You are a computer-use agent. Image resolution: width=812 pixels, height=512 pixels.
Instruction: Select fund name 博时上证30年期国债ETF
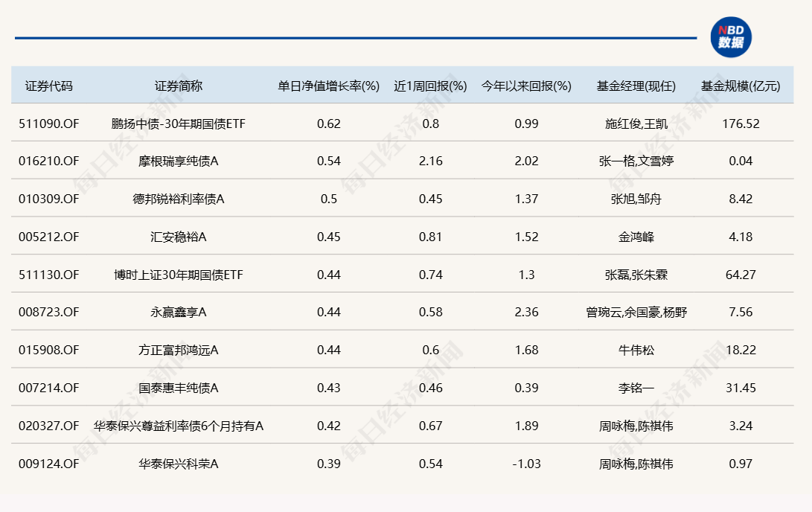[178, 275]
